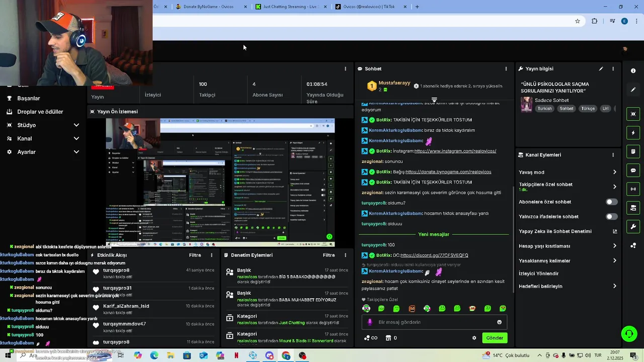Click the purple microphone icon in message box
The height and width of the screenshot is (362, 644).
pyautogui.click(x=370, y=322)
